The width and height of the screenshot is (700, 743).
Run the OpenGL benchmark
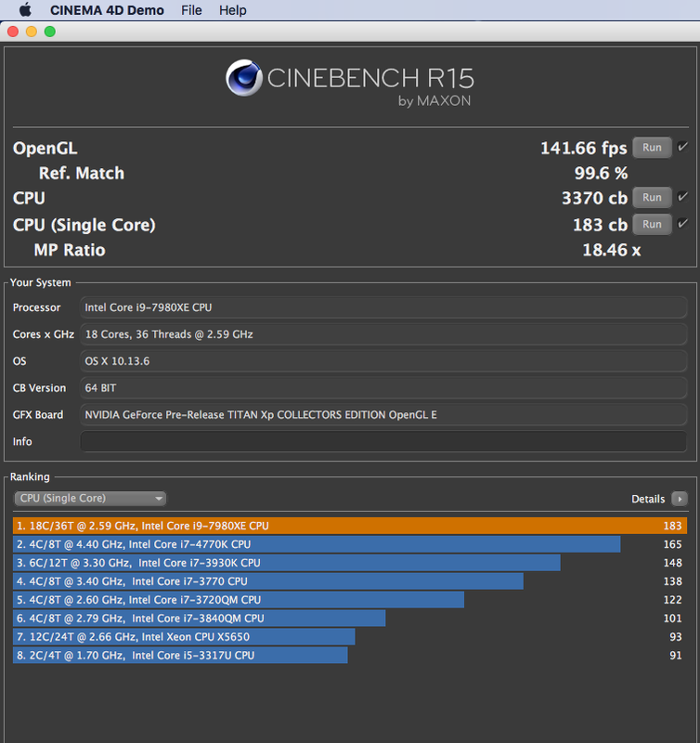coord(652,148)
